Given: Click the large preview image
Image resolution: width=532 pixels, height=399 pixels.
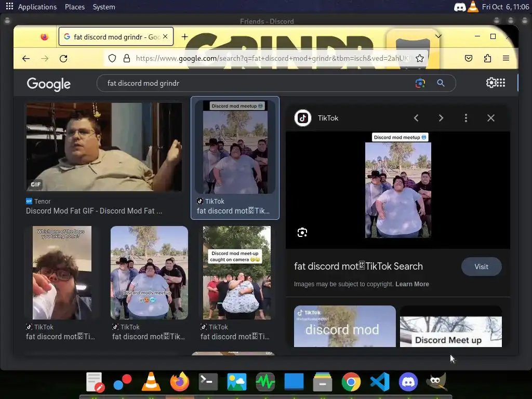Looking at the screenshot, I should click(x=398, y=185).
